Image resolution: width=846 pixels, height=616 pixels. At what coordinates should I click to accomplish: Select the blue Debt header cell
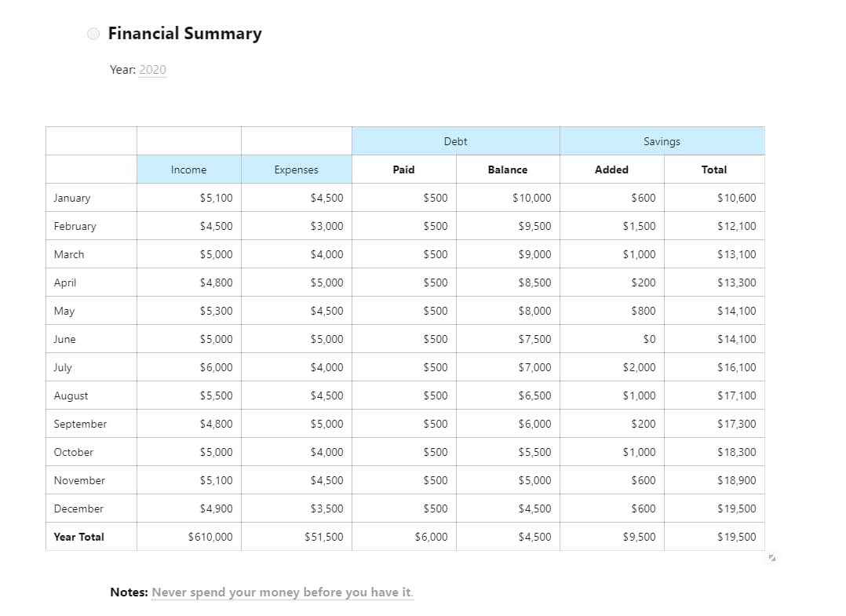(455, 141)
